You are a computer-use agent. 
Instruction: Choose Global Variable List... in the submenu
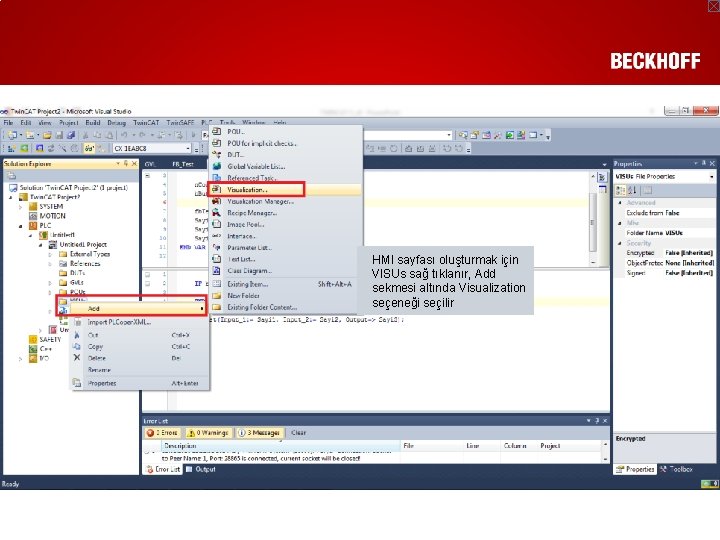click(285, 166)
